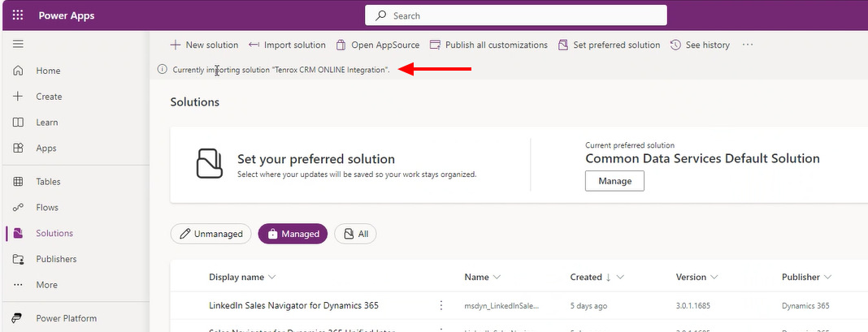Select the Managed filter pill
Screen dimensions: 868x332
coord(293,234)
